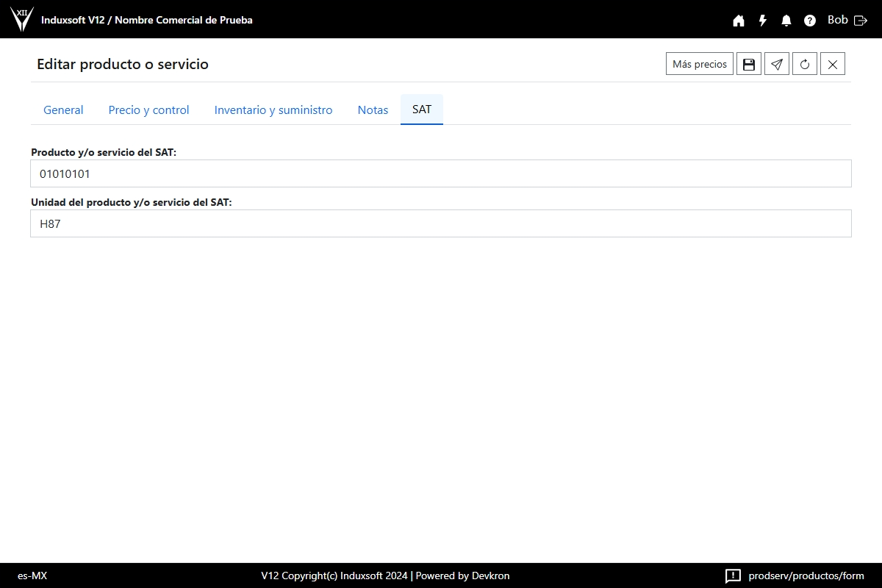
Task: Open the feedback icon in the footer
Action: (733, 576)
